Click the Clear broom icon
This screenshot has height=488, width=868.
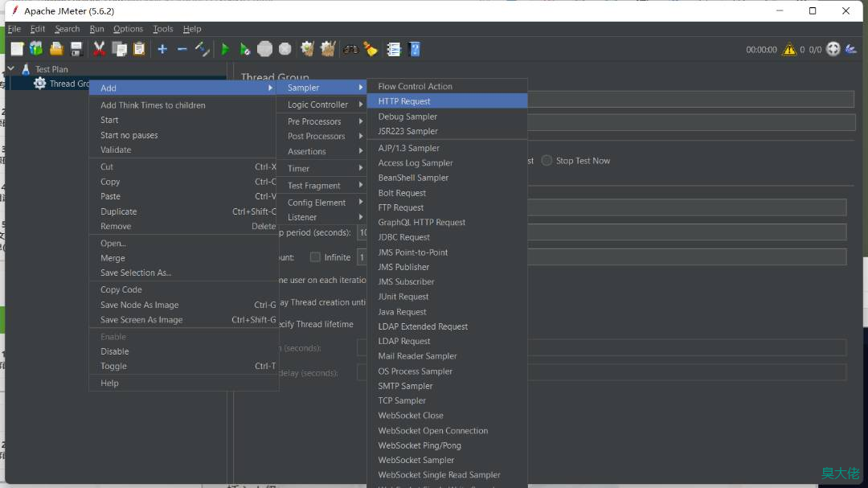click(x=307, y=49)
